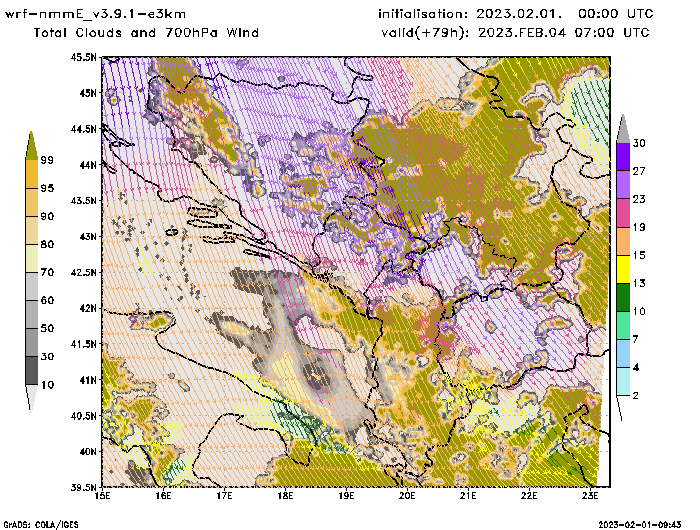Select the 2 value on wind colorbar
700x530 pixels.
[x=636, y=395]
